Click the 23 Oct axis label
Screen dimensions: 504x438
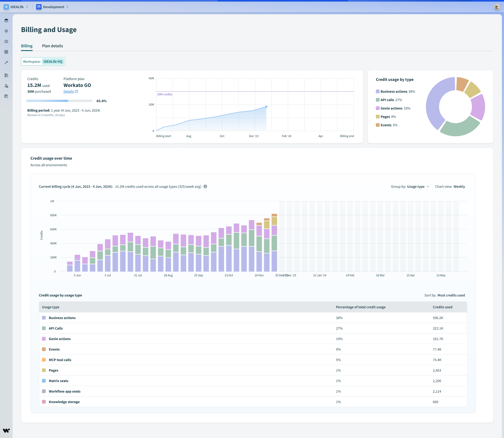[229, 275]
